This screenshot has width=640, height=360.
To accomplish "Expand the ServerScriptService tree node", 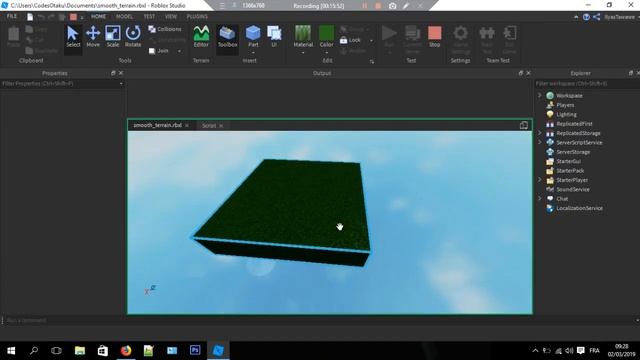I will coord(540,142).
